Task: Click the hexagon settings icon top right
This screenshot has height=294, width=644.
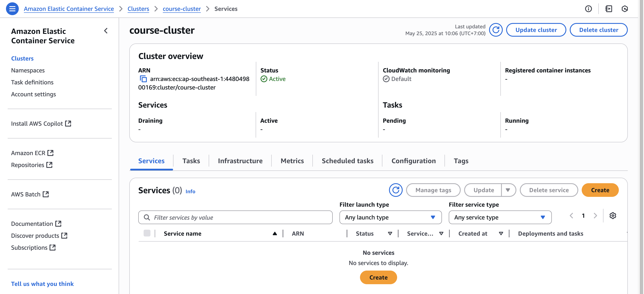Action: click(x=625, y=9)
